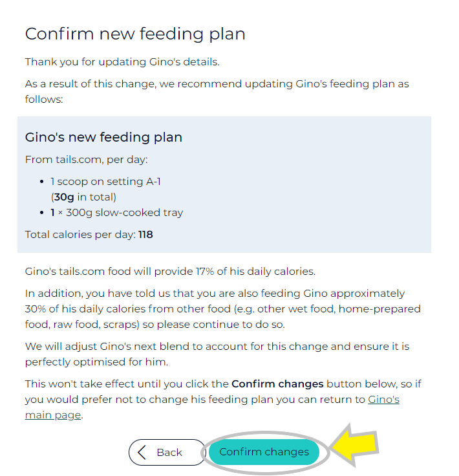The image size is (459, 476).
Task: Go back using the Back button
Action: (x=167, y=452)
